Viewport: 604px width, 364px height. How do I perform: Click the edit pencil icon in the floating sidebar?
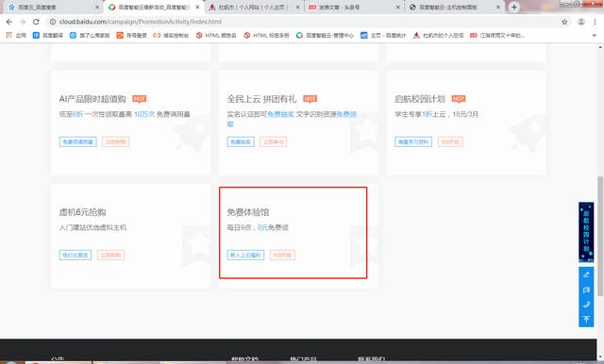click(586, 274)
